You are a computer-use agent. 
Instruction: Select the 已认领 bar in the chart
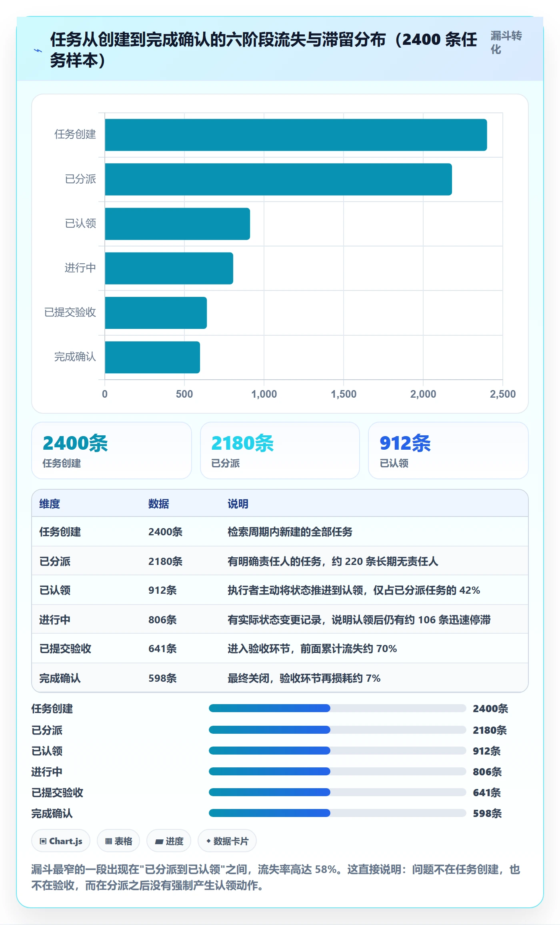point(177,224)
